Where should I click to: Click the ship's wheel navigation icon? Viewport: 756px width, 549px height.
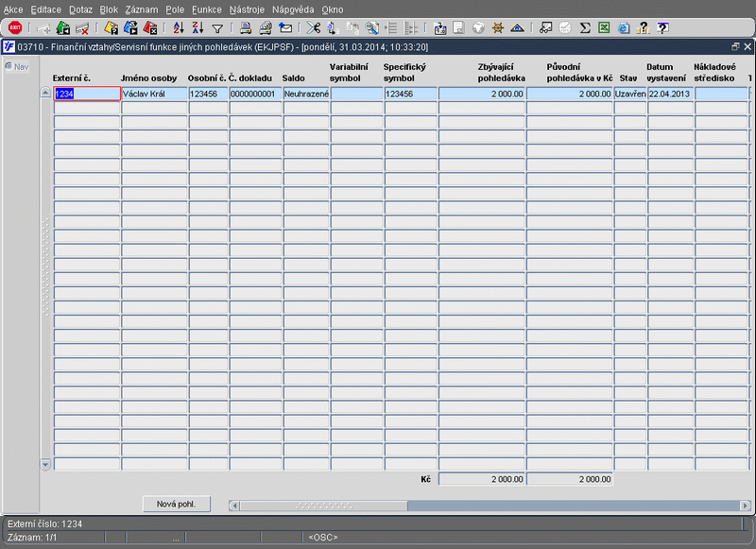tap(498, 28)
